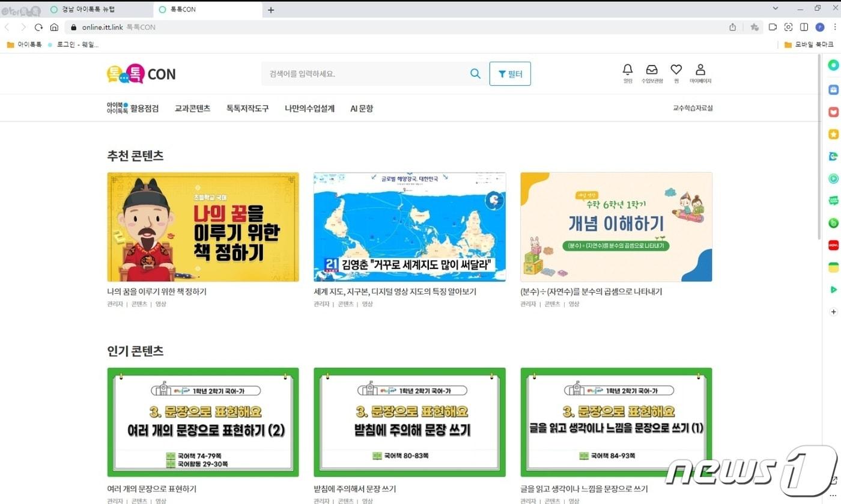The height and width of the screenshot is (504, 841).
Task: Expand the 아이톡톡 bookmarks folder
Action: tap(30, 44)
